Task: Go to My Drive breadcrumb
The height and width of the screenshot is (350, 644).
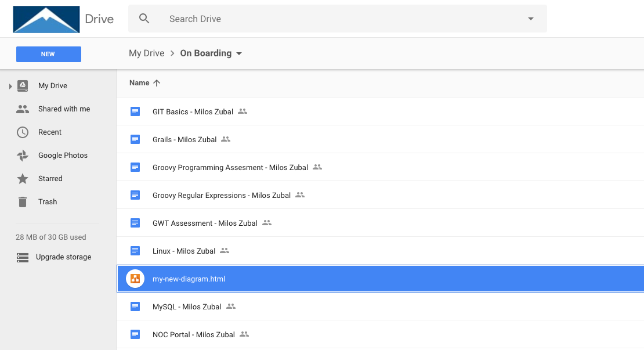Action: point(146,53)
